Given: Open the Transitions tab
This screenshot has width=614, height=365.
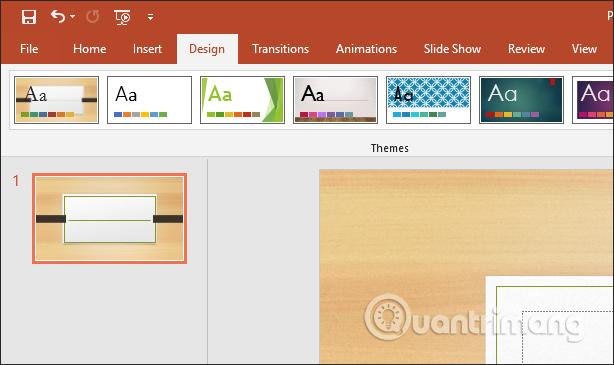Looking at the screenshot, I should point(280,49).
